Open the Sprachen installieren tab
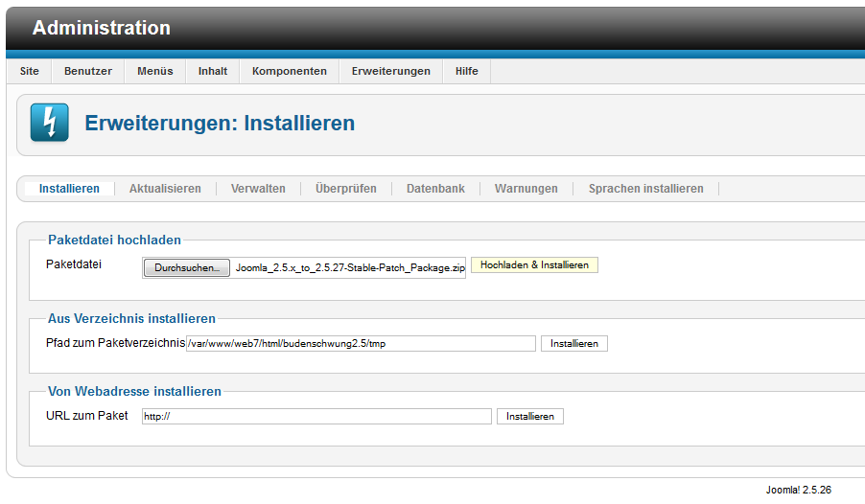 point(646,189)
